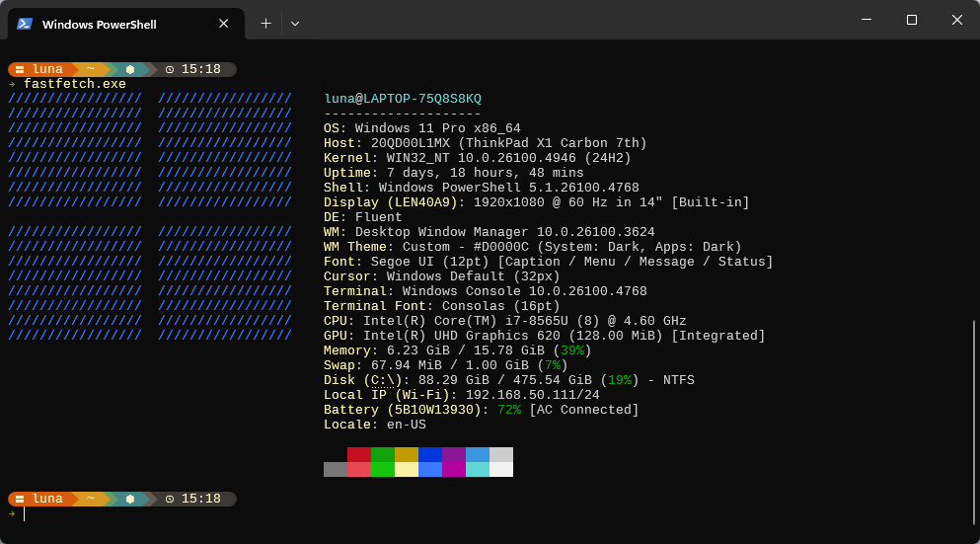Click the tilde folder segment in top prompt
Screen dimensions: 980x544
[x=91, y=69]
